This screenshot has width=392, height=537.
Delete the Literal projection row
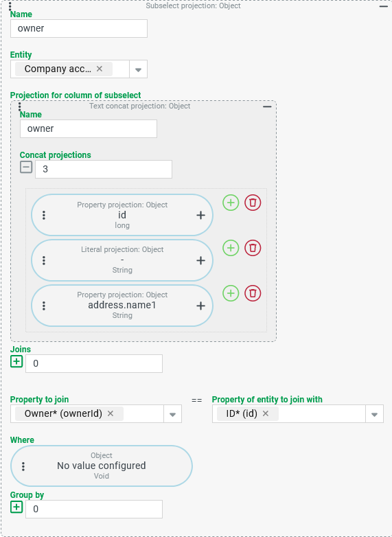pyautogui.click(x=253, y=248)
